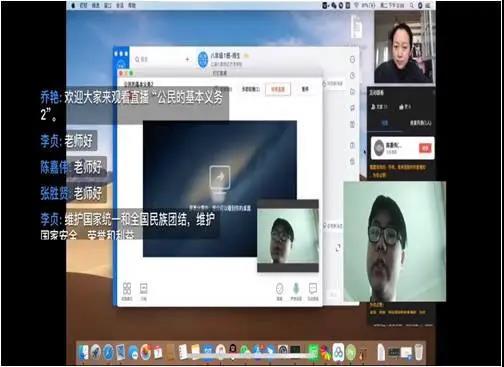Open Safari compass icon in the Dock

tap(108, 352)
